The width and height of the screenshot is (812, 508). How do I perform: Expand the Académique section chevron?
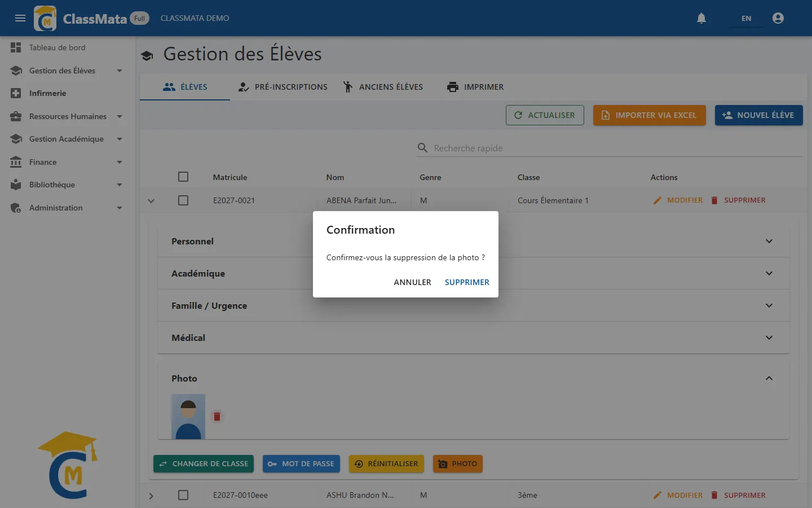tap(769, 273)
